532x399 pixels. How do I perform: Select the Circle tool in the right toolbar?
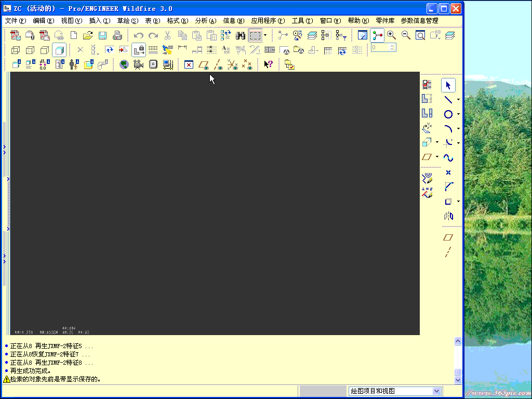[448, 113]
